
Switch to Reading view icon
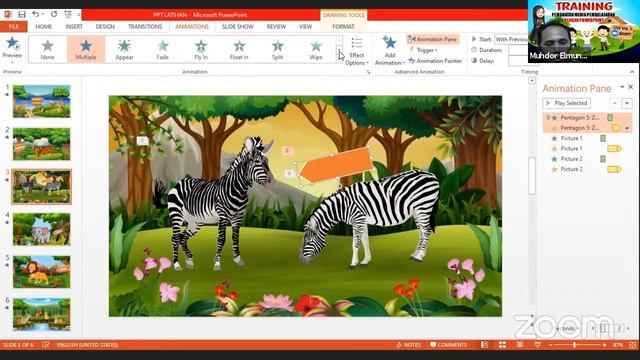(x=520, y=345)
